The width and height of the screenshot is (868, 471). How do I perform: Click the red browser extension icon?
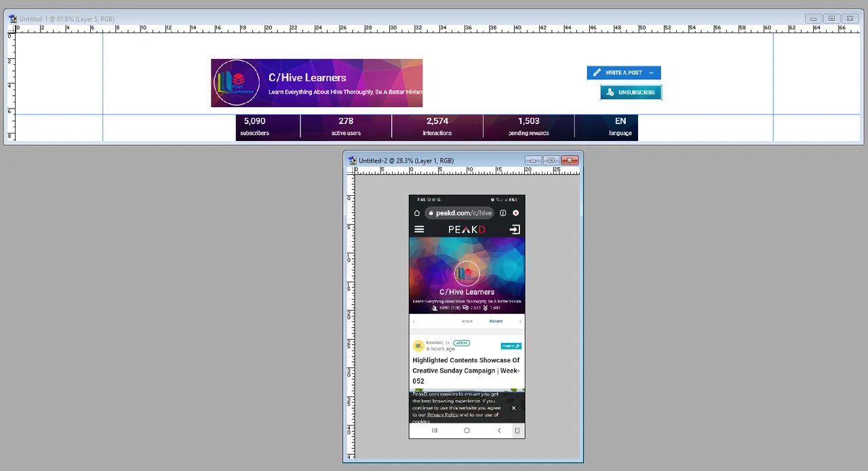[516, 213]
